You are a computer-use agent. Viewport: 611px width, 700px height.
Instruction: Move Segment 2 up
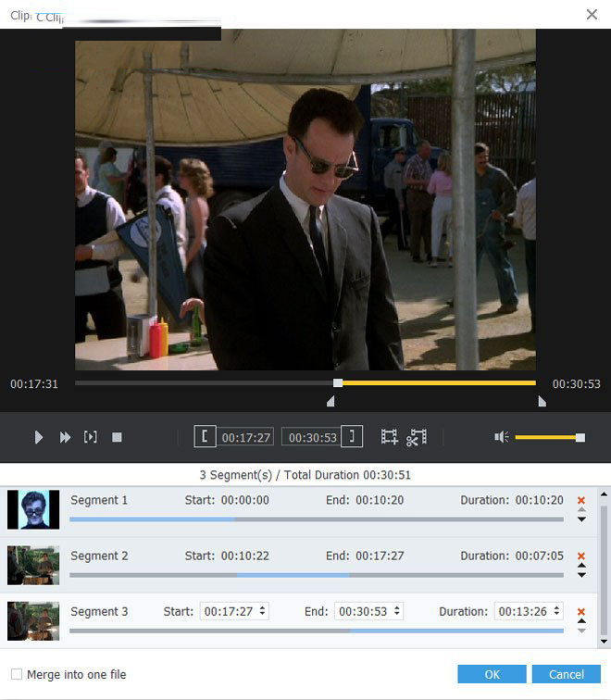point(581,565)
